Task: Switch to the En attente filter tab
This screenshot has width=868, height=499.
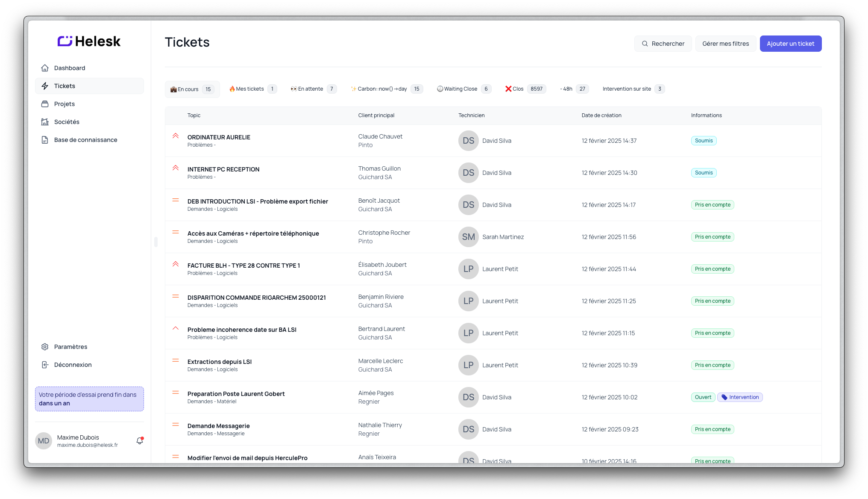Action: coord(313,89)
